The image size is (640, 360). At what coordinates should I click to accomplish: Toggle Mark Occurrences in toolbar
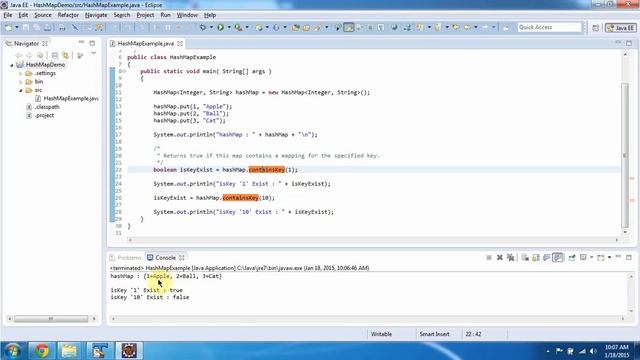pos(349,27)
